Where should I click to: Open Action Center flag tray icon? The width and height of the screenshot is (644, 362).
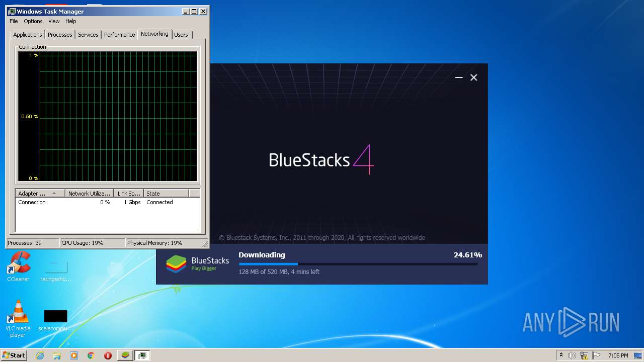point(596,355)
